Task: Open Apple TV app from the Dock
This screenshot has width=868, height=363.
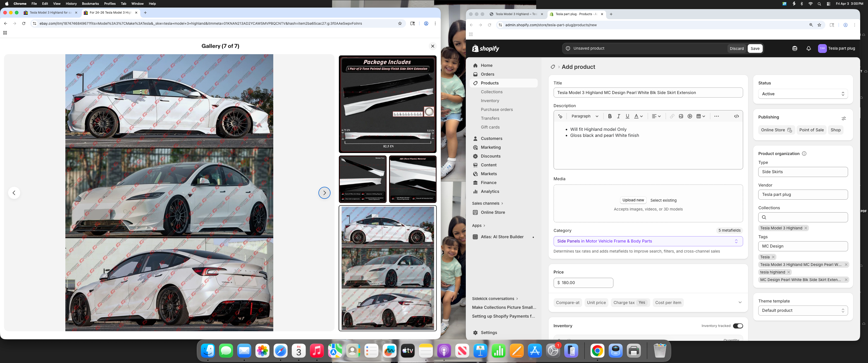Action: coord(408,351)
